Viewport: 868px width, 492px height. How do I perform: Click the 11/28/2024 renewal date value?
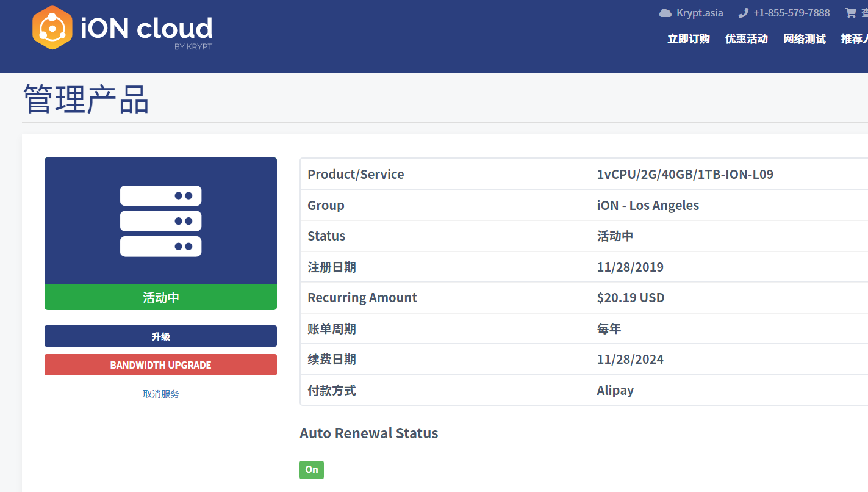tap(630, 360)
